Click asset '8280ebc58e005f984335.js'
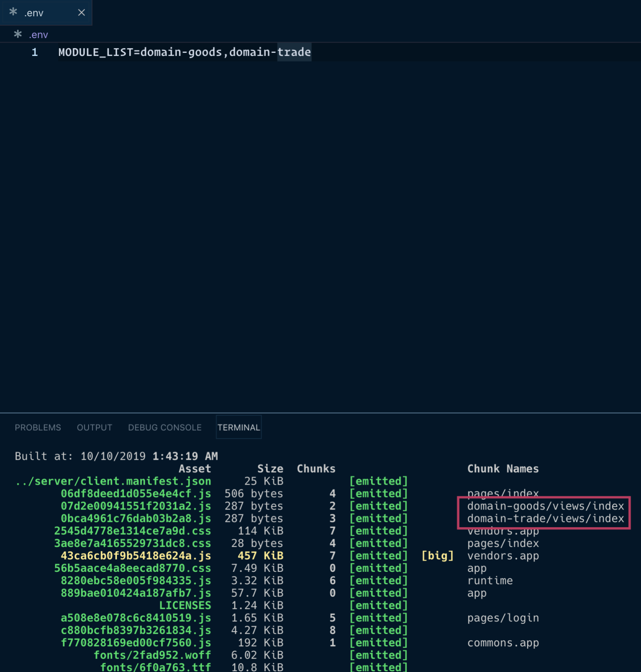Screen dimensions: 641x672 pyautogui.click(x=136, y=581)
